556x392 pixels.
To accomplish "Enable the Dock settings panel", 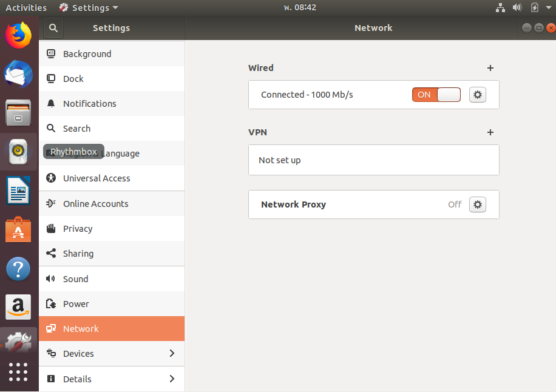I will tap(73, 78).
